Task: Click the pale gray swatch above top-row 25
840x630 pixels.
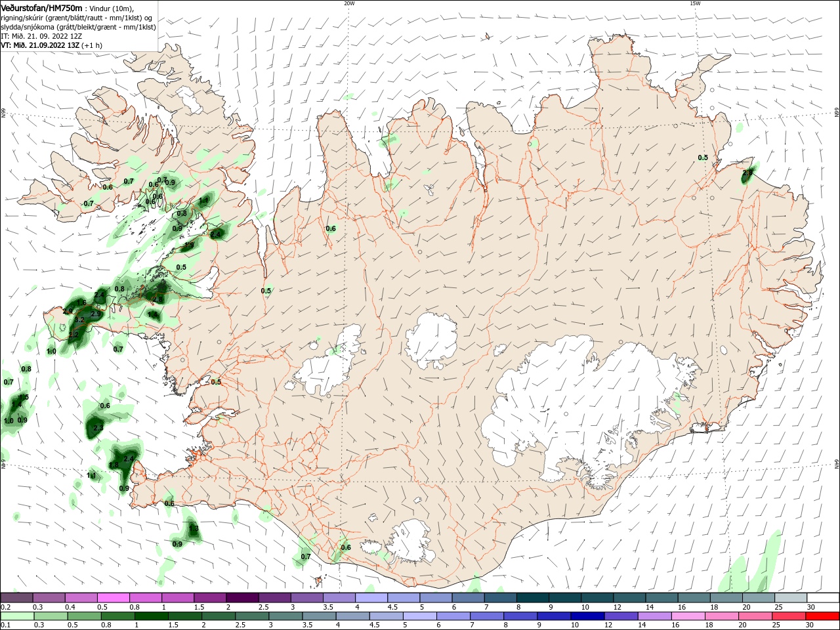Action: point(791,598)
